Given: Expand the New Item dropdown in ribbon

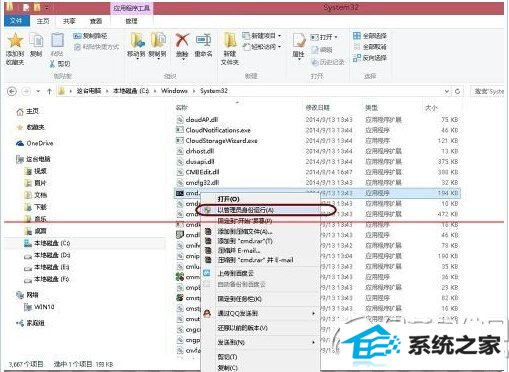Looking at the screenshot, I should pyautogui.click(x=279, y=36).
